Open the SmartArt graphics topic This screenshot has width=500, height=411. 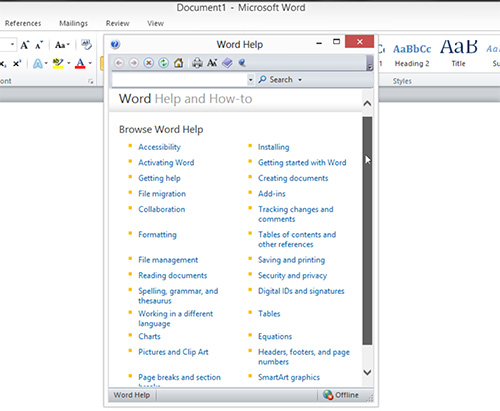(x=289, y=377)
